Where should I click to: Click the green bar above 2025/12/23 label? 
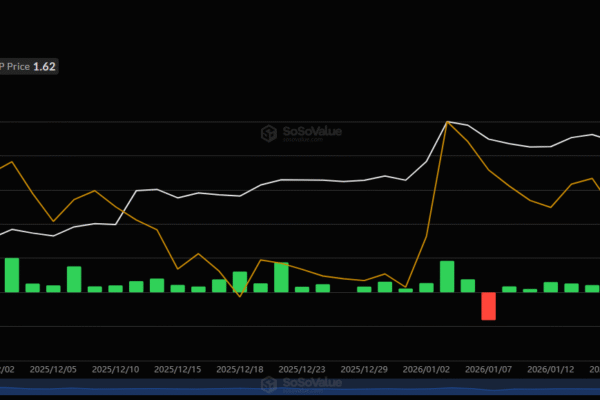click(x=281, y=277)
